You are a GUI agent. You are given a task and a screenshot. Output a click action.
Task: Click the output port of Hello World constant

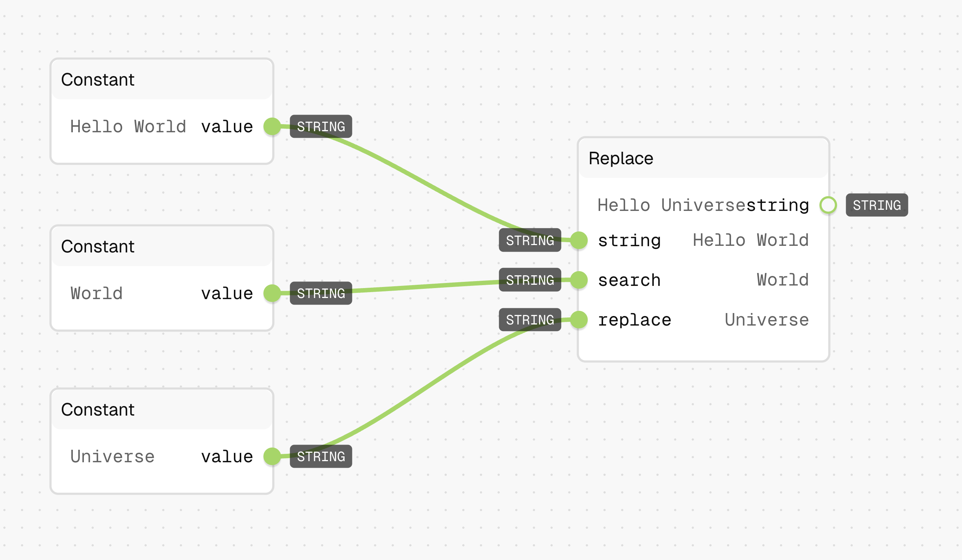(x=272, y=126)
